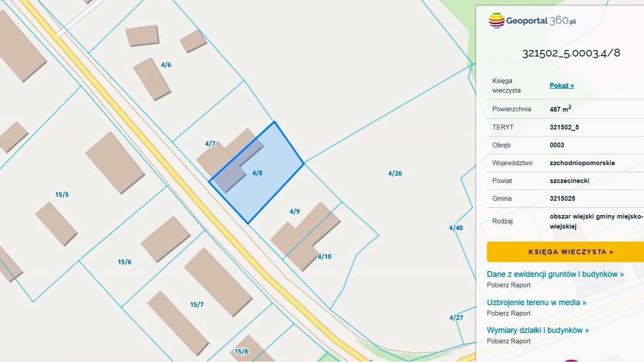644x362 pixels.
Task: Select parcel 15/8 on the map
Action: coord(241,352)
